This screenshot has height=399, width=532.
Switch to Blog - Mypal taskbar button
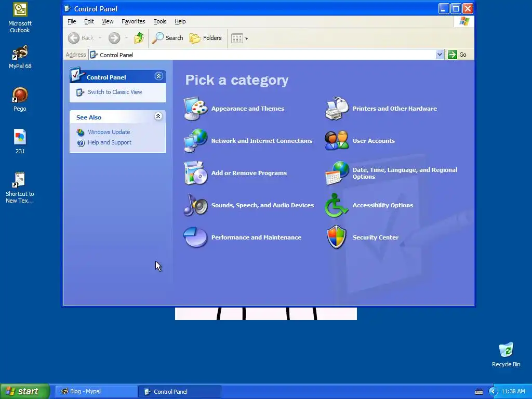[96, 392]
